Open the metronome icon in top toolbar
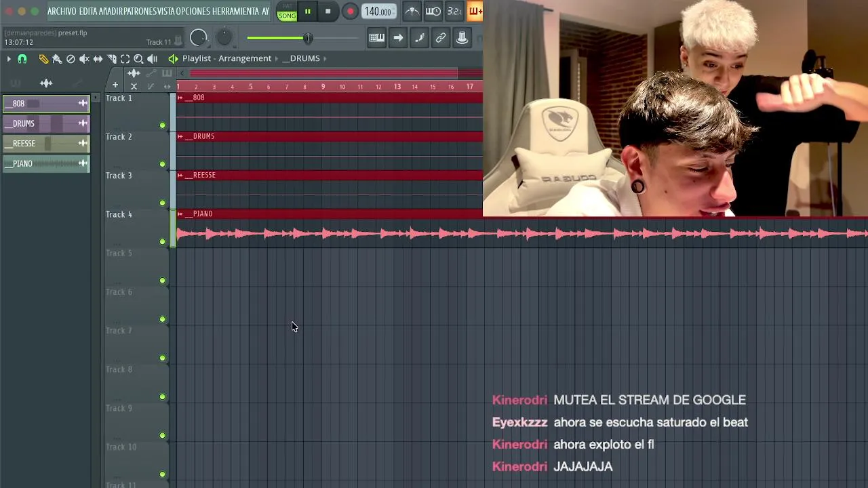 pos(412,11)
